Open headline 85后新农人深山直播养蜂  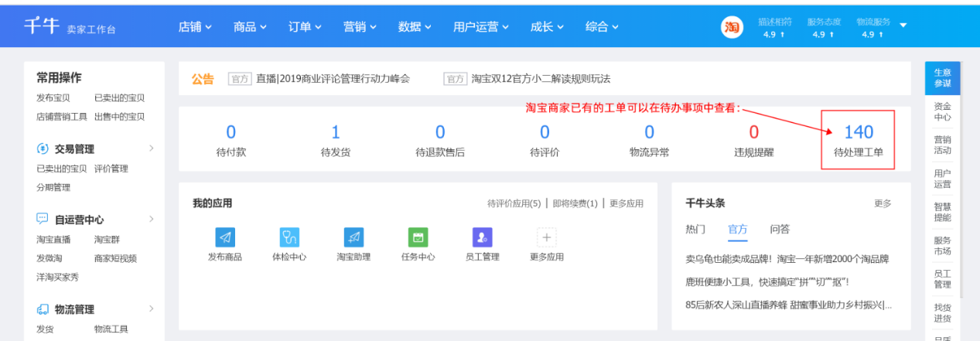[788, 305]
